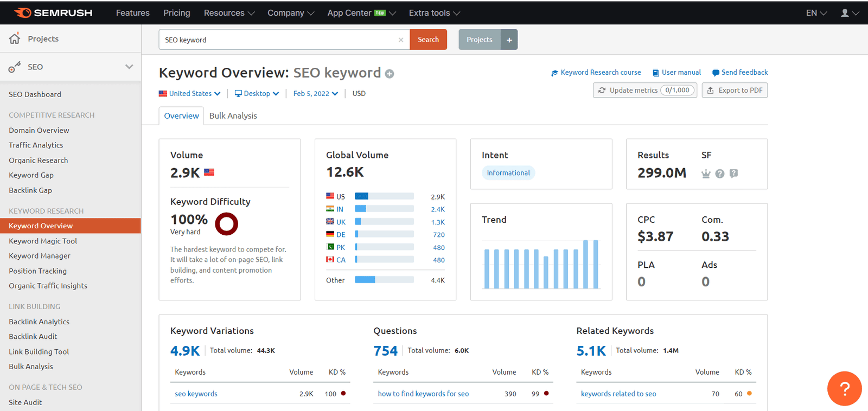Open the Feb 5, 2022 date selector

pos(315,93)
